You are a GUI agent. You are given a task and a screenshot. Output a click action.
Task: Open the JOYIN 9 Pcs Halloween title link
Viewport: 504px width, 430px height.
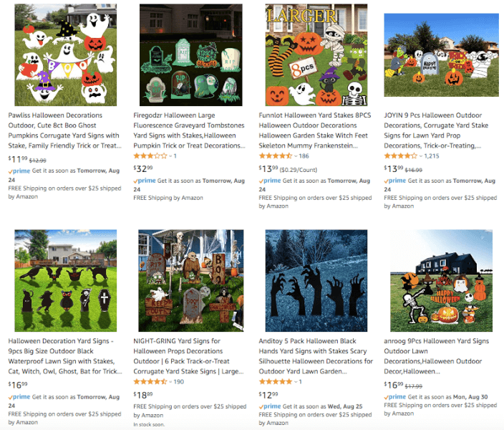pyautogui.click(x=436, y=130)
